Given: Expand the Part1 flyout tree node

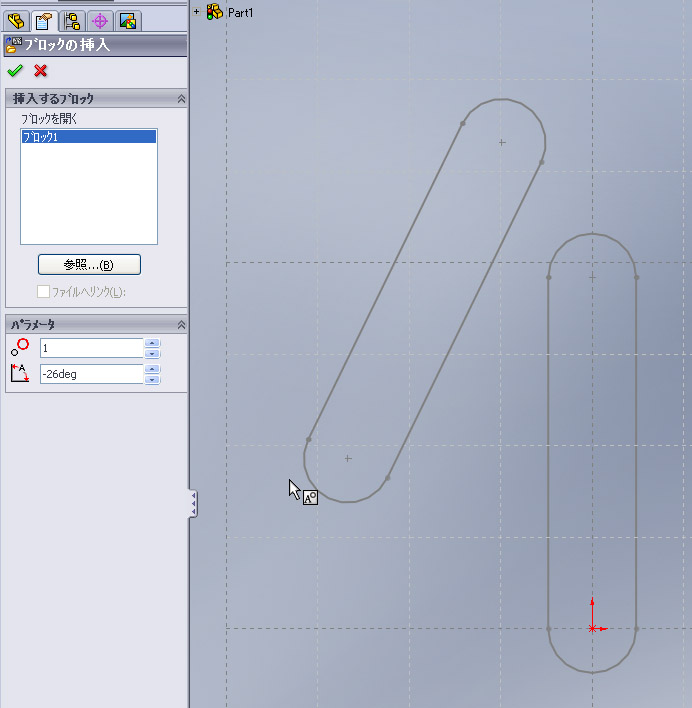Looking at the screenshot, I should [x=197, y=12].
